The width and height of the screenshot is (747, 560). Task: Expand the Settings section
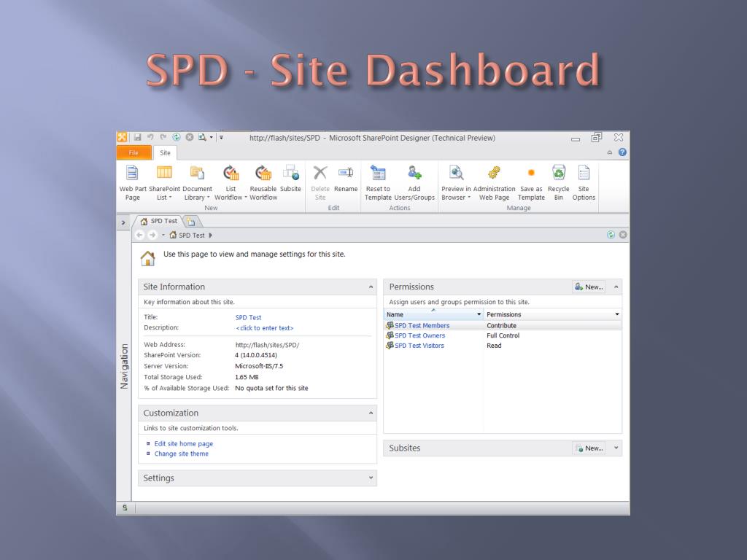pos(371,478)
